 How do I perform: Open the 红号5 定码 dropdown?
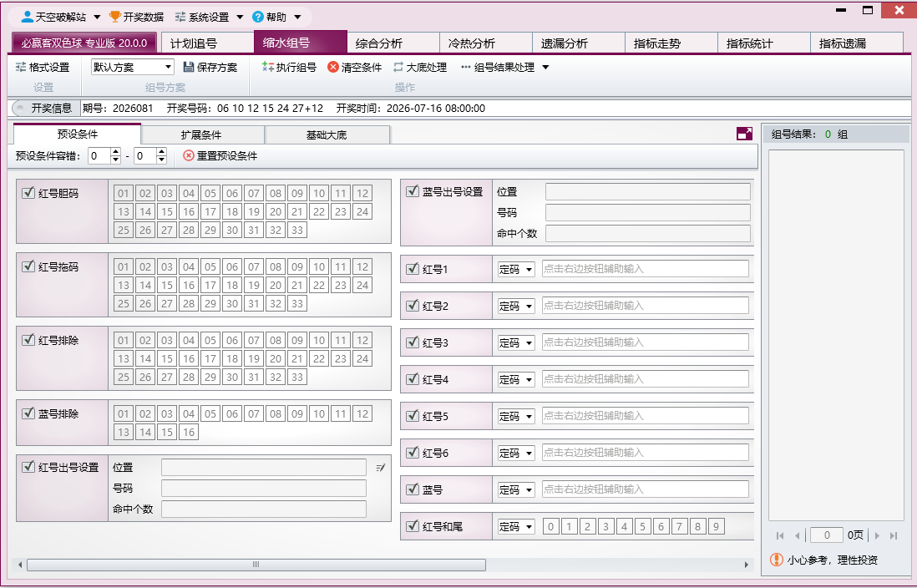(516, 416)
